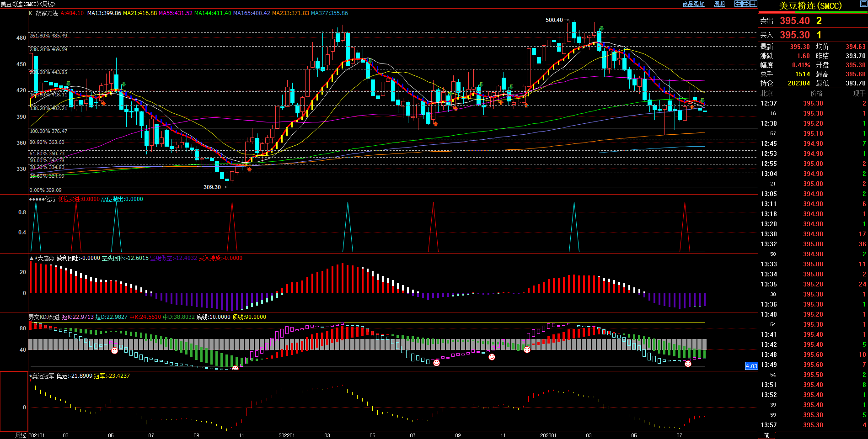This screenshot has height=439, width=868.
Task: Click the 500.40 high price marker
Action: click(x=554, y=20)
